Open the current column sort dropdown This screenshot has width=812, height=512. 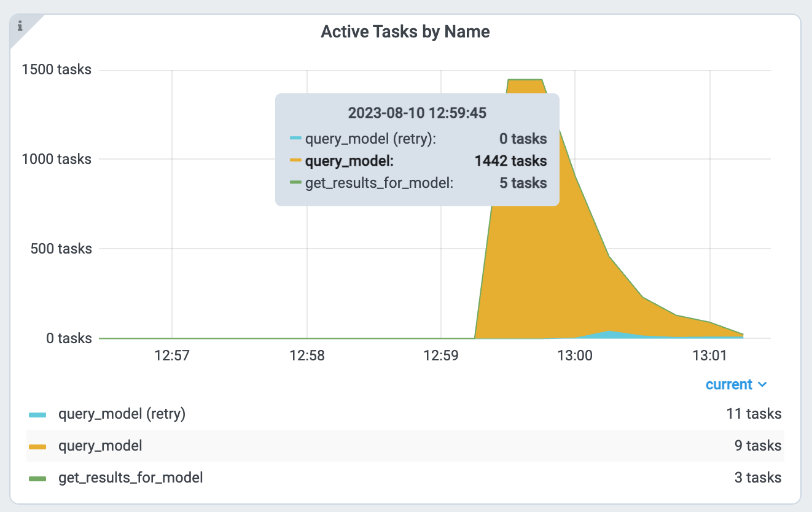click(736, 384)
